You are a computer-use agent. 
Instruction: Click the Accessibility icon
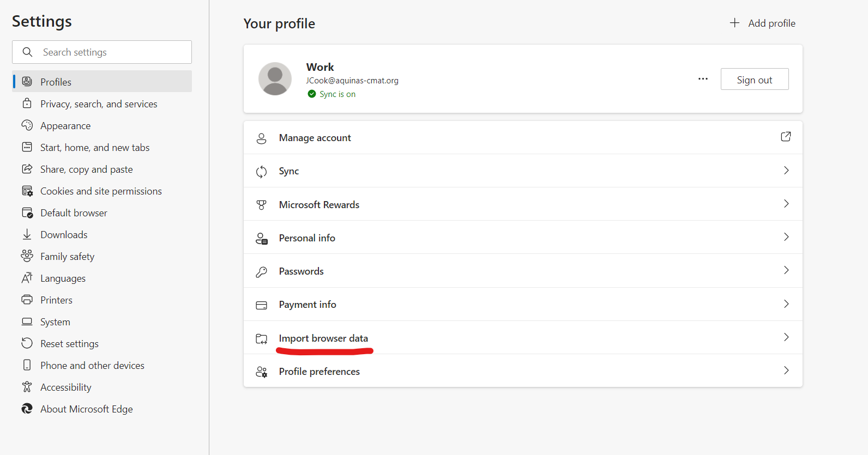[x=27, y=387]
